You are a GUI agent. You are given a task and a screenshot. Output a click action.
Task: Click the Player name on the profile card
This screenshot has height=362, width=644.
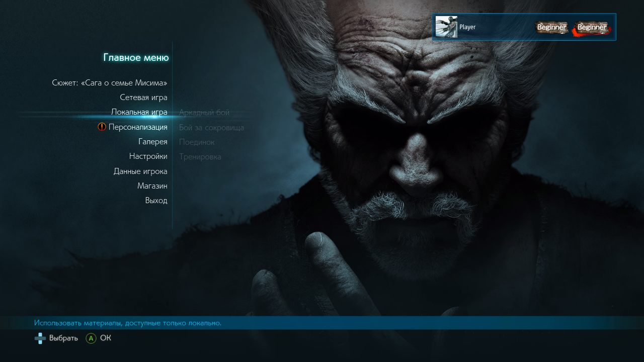pos(467,27)
